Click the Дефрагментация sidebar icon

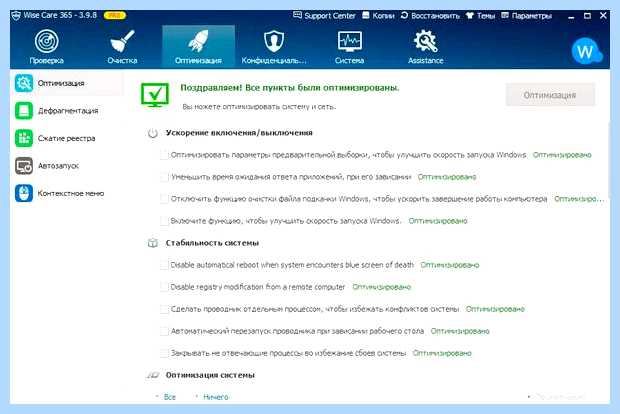pyautogui.click(x=24, y=111)
